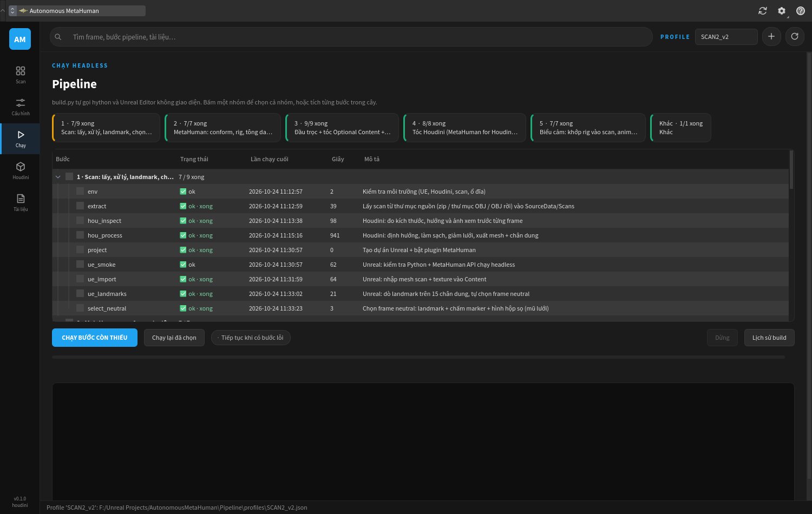Click the run progress bar below the buttons
This screenshot has height=514, width=812.
coord(418,357)
